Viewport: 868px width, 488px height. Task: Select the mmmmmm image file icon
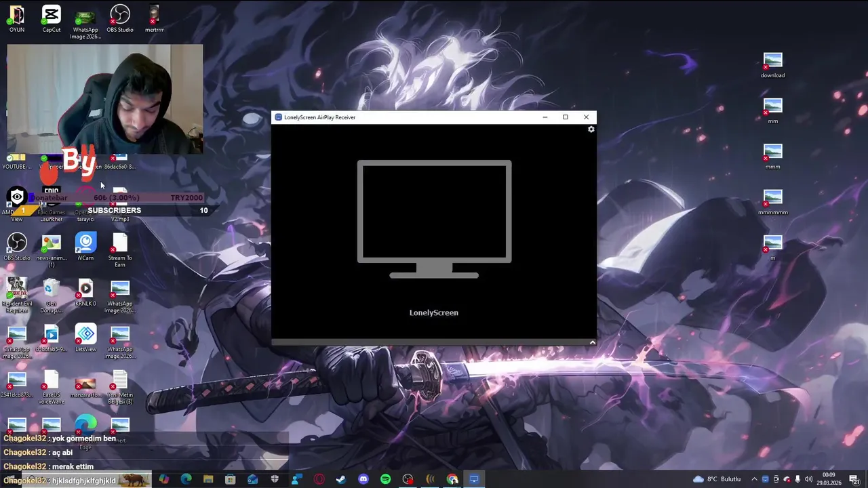(x=772, y=202)
